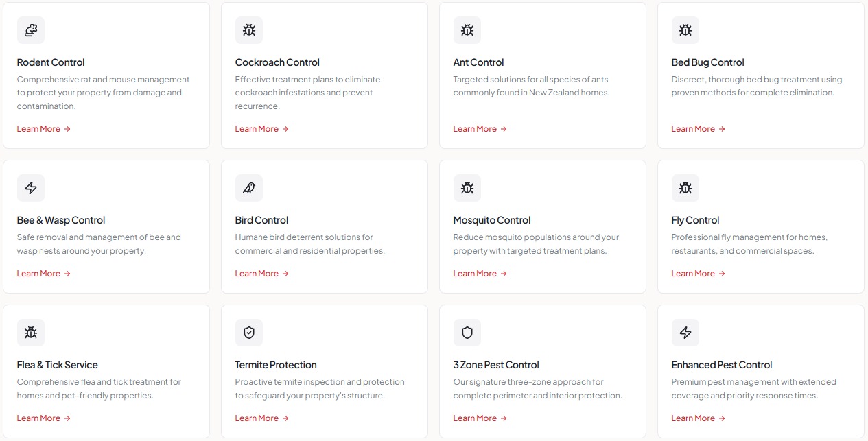This screenshot has width=868, height=441.
Task: Visit Learn More for Fly Control
Action: tap(699, 274)
